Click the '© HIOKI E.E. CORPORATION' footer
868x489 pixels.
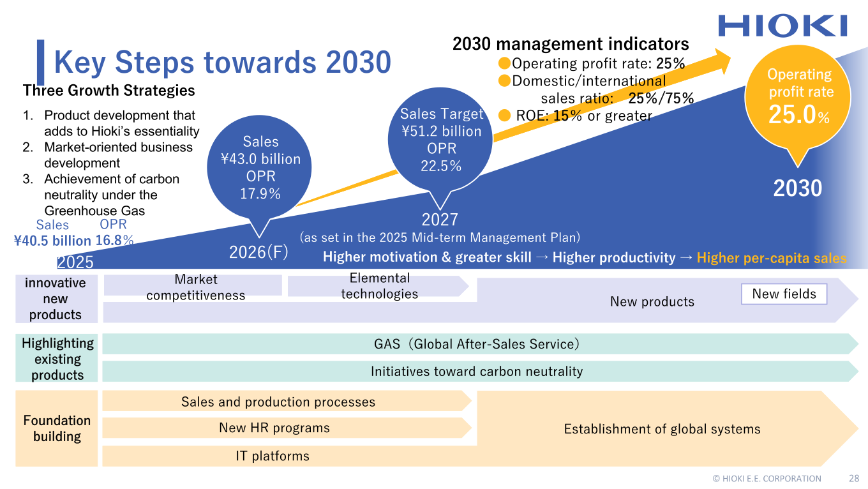pos(767,478)
